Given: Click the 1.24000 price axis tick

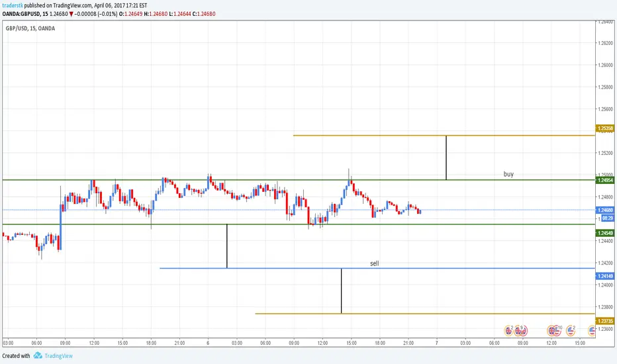Looking at the screenshot, I should [606, 285].
